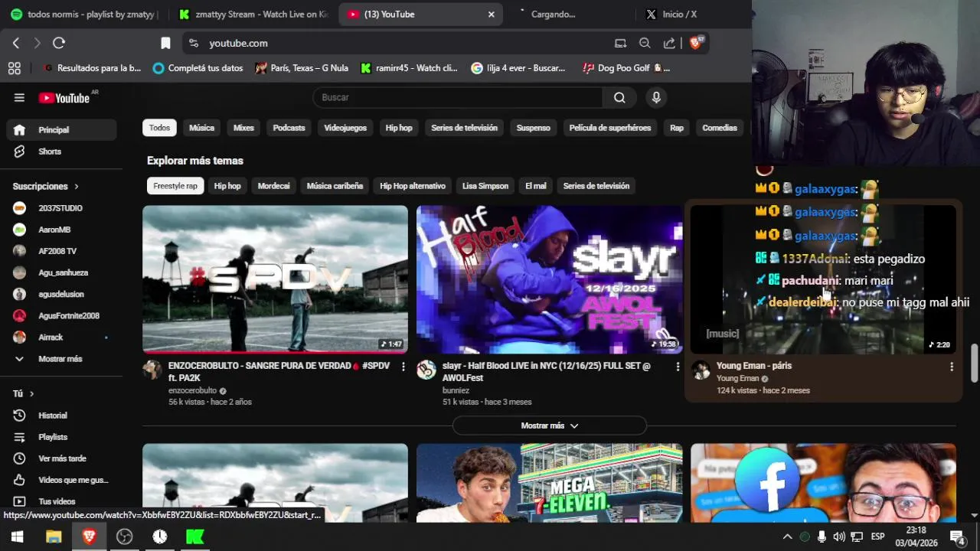Select the Videojuegos filter chip
Screen dimensions: 980x551
pyautogui.click(x=345, y=128)
